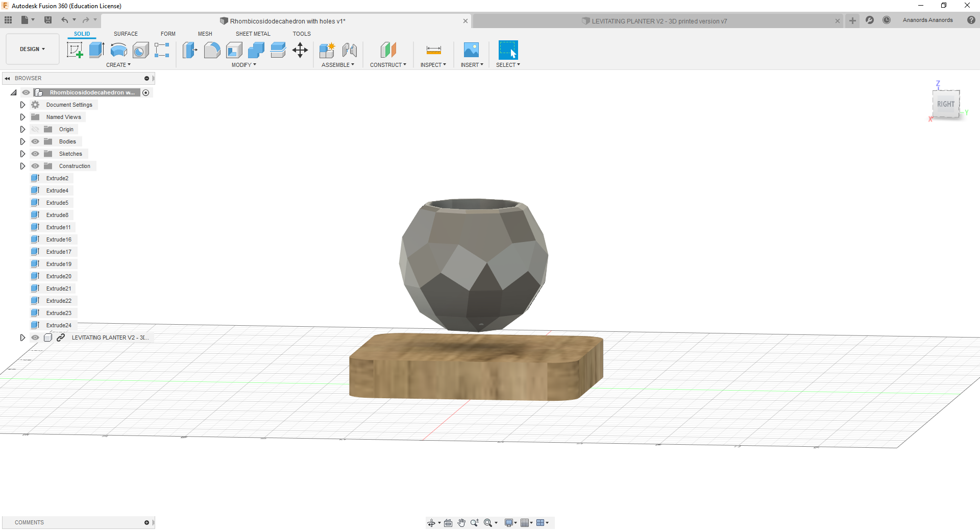The width and height of the screenshot is (980, 531).
Task: Hide the Bodies folder
Action: click(x=35, y=141)
